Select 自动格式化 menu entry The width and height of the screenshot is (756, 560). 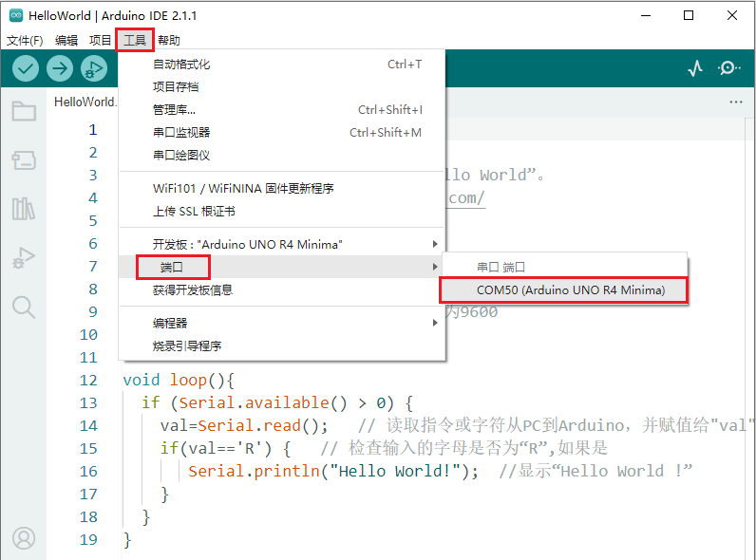click(281, 65)
